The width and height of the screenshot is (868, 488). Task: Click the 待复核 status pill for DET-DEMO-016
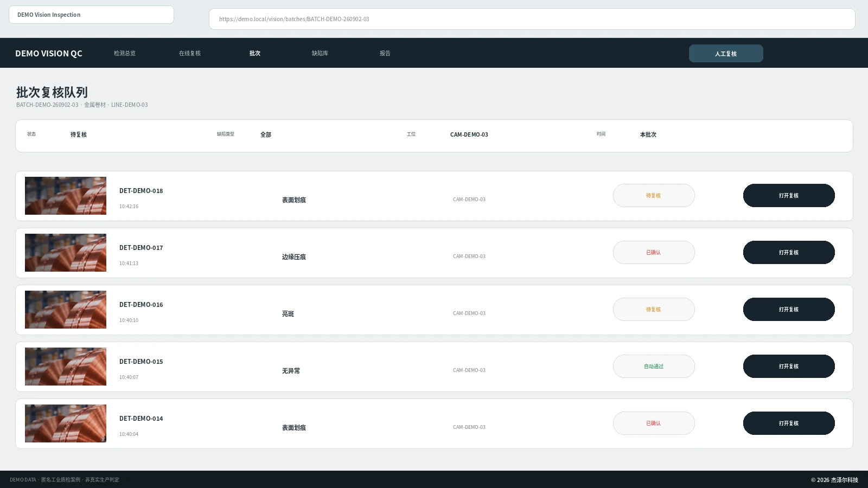coord(654,310)
